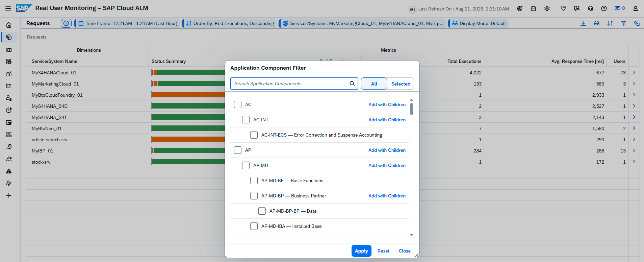Open MyS4HANA_S4T details chevron
The width and height of the screenshot is (644, 262).
tap(634, 117)
